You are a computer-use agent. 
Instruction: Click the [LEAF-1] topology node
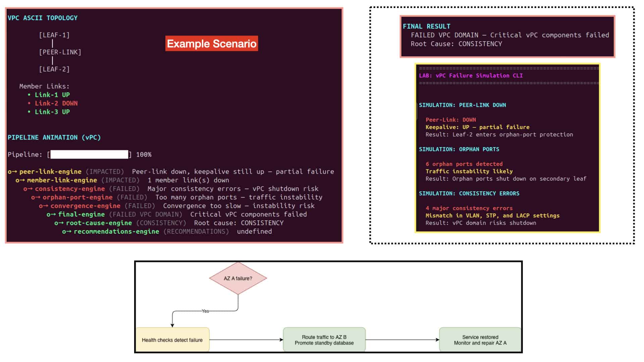click(x=54, y=35)
